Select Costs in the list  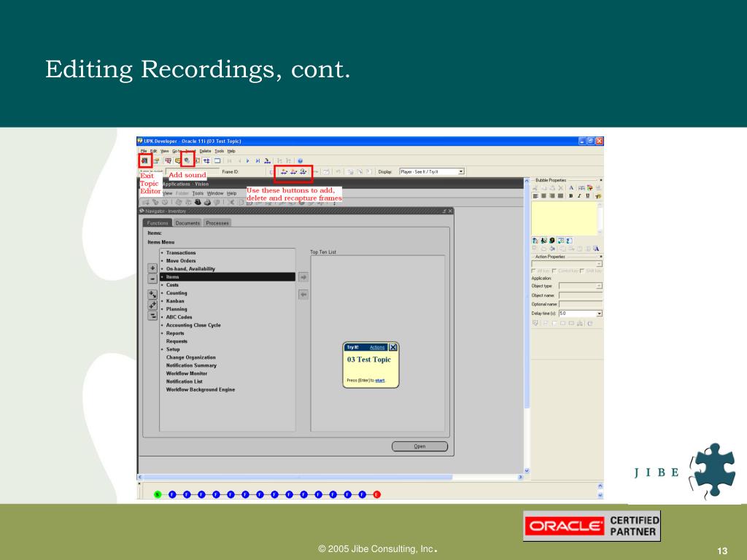point(172,285)
